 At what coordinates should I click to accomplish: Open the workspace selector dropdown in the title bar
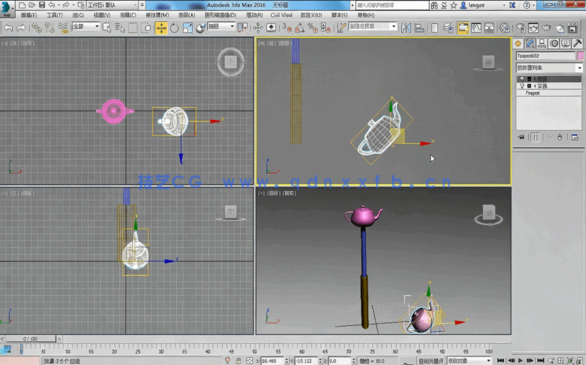point(112,5)
